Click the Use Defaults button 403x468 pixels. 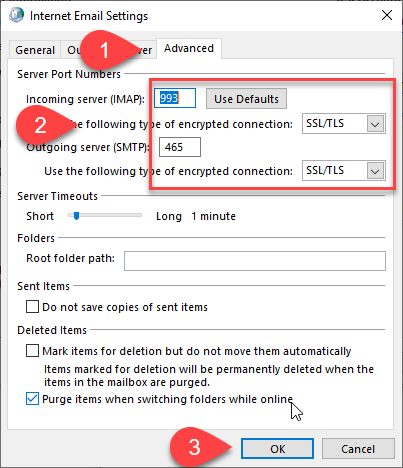pos(246,99)
